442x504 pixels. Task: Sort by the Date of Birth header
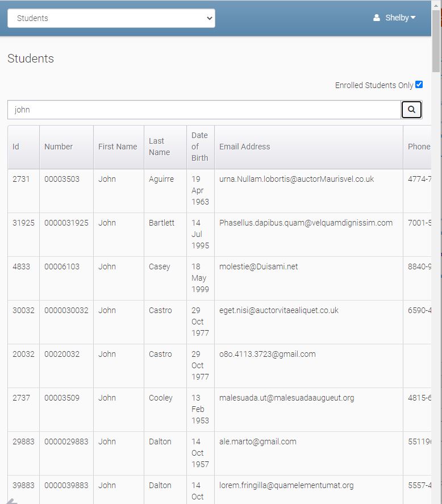coord(199,147)
